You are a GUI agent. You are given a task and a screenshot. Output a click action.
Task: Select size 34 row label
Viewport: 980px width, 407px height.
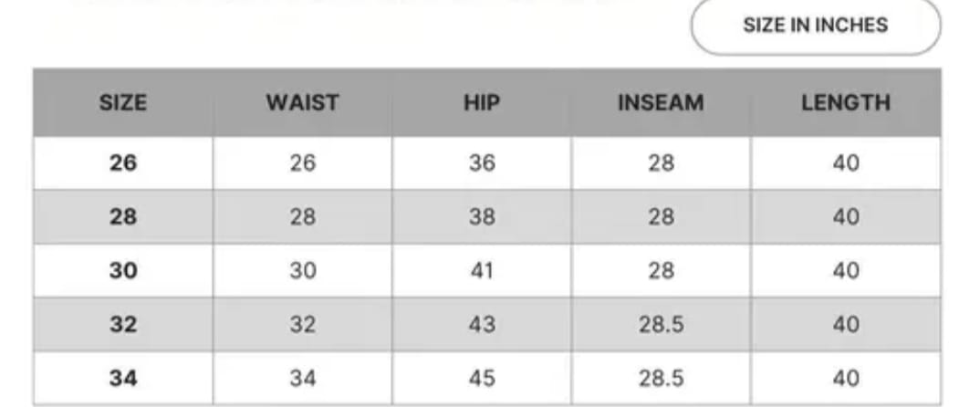122,378
